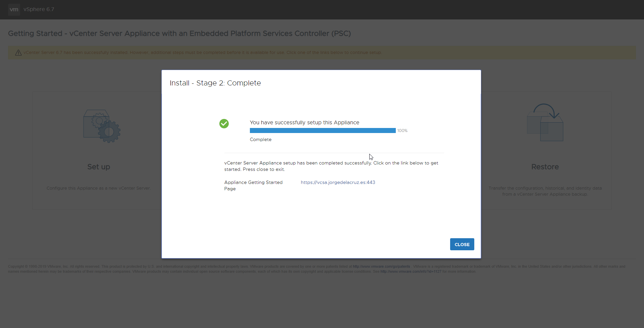Click the yellow banner warning message text
This screenshot has width=644, height=328.
click(x=203, y=53)
